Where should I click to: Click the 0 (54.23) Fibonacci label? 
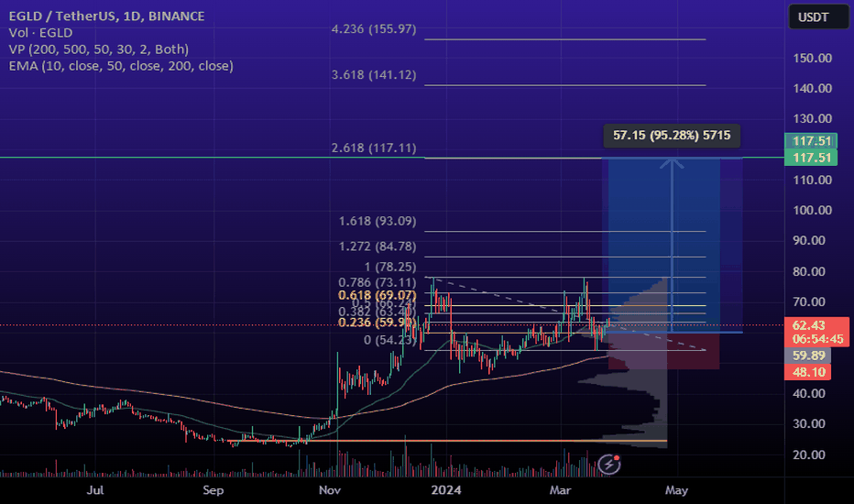tap(390, 340)
